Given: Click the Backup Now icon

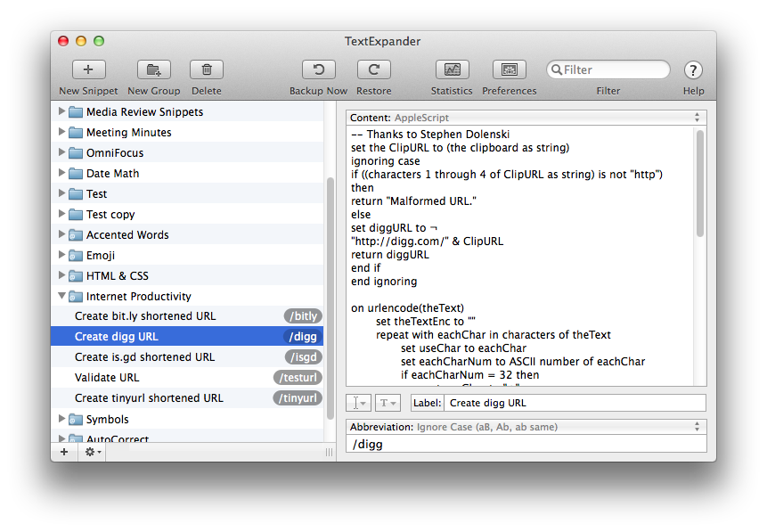Looking at the screenshot, I should click(318, 70).
